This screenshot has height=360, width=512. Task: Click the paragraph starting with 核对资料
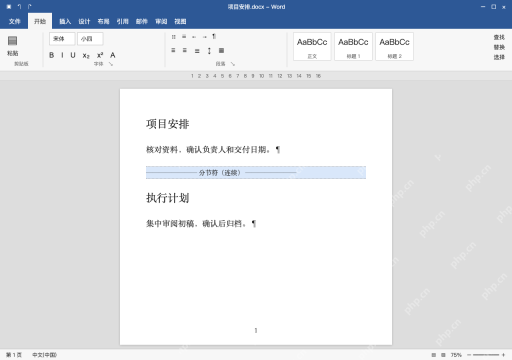(x=213, y=150)
